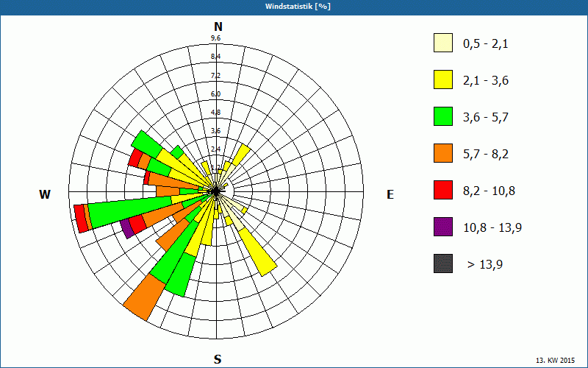The image size is (588, 368).
Task: Click the legend label '> 13,9'
Action: (x=485, y=265)
